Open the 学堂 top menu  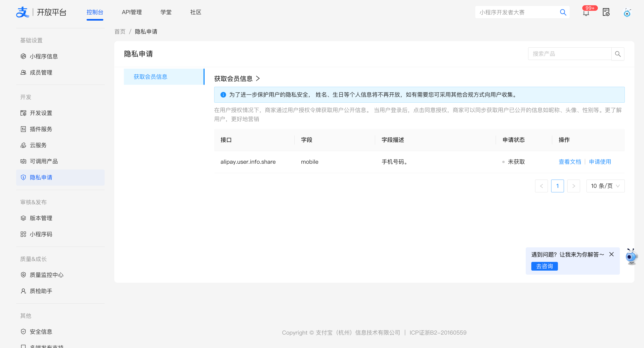point(166,12)
